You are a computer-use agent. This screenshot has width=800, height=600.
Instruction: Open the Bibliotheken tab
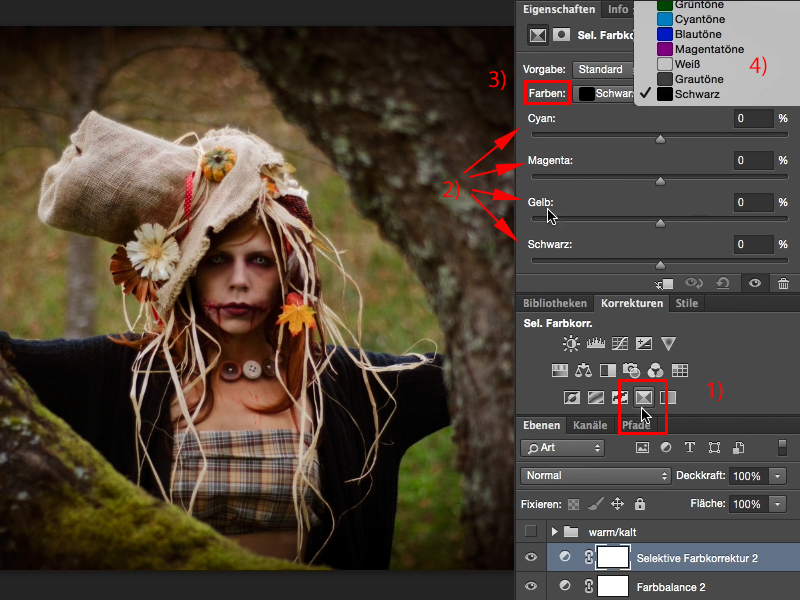click(555, 303)
